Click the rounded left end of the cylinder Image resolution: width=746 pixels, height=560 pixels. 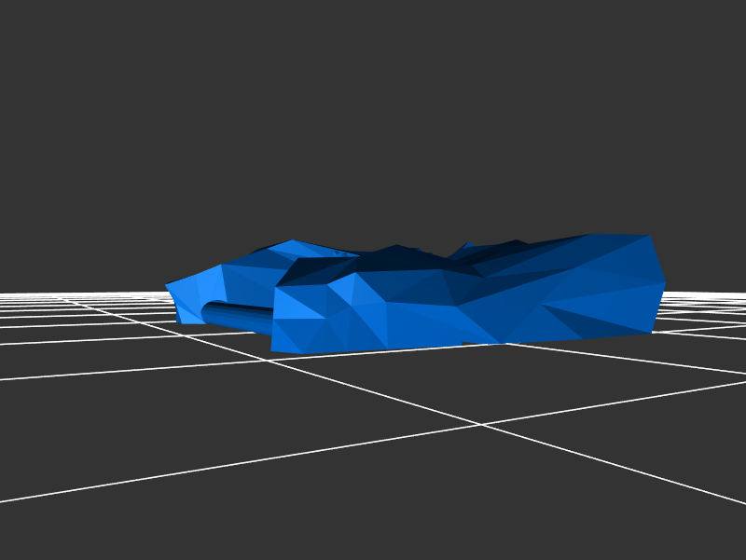coord(207,313)
